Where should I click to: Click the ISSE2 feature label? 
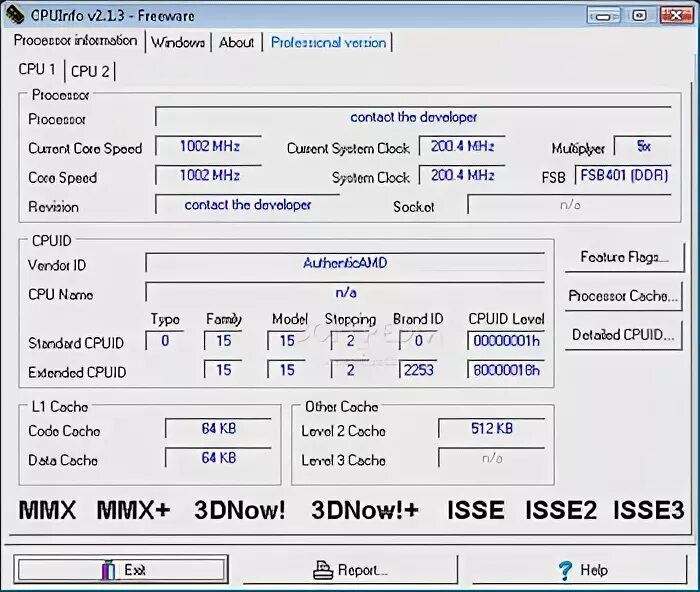point(561,510)
